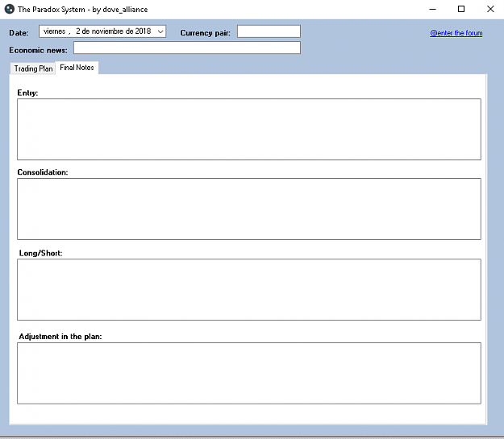Viewport: 504px width, 439px height.
Task: Close the Paradox System window
Action: pyautogui.click(x=490, y=9)
